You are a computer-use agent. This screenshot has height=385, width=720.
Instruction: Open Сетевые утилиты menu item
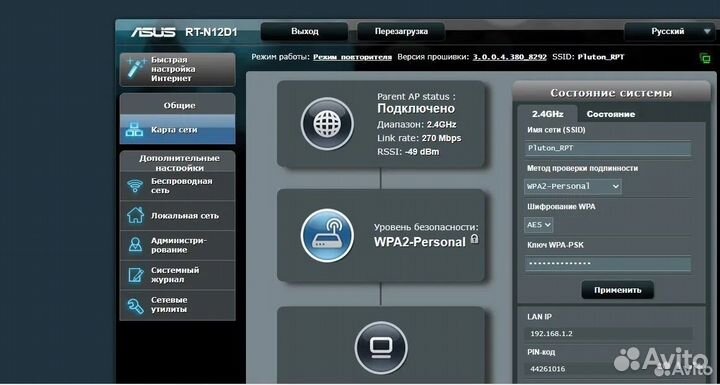pos(177,305)
